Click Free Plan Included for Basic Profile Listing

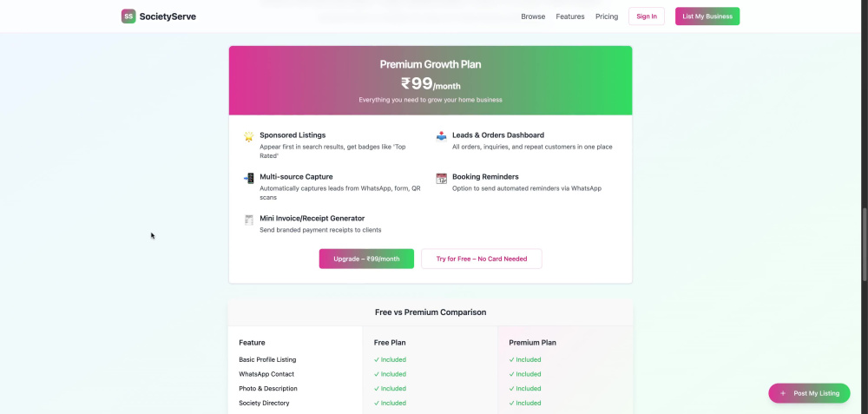(390, 360)
